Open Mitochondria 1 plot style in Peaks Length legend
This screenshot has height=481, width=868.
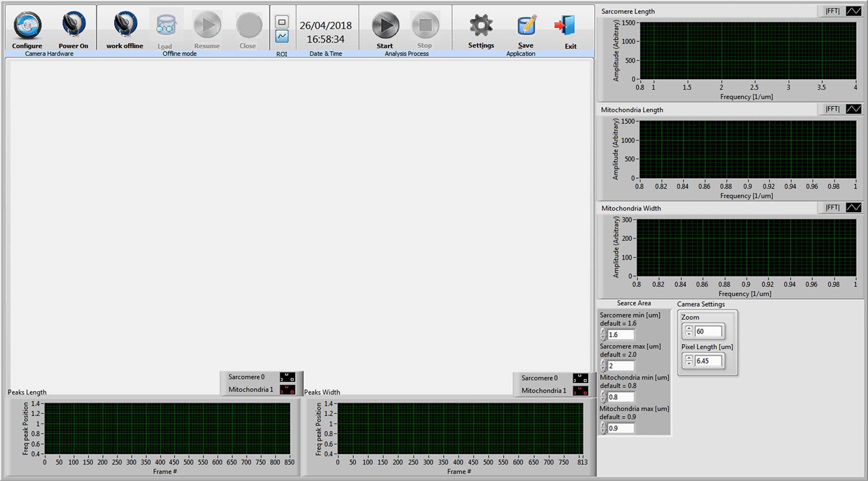287,390
